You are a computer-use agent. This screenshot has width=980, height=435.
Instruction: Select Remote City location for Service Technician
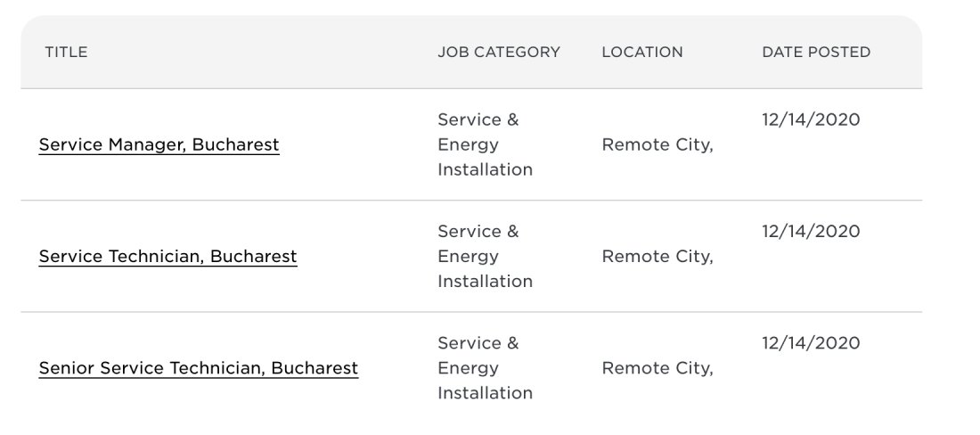[657, 257]
